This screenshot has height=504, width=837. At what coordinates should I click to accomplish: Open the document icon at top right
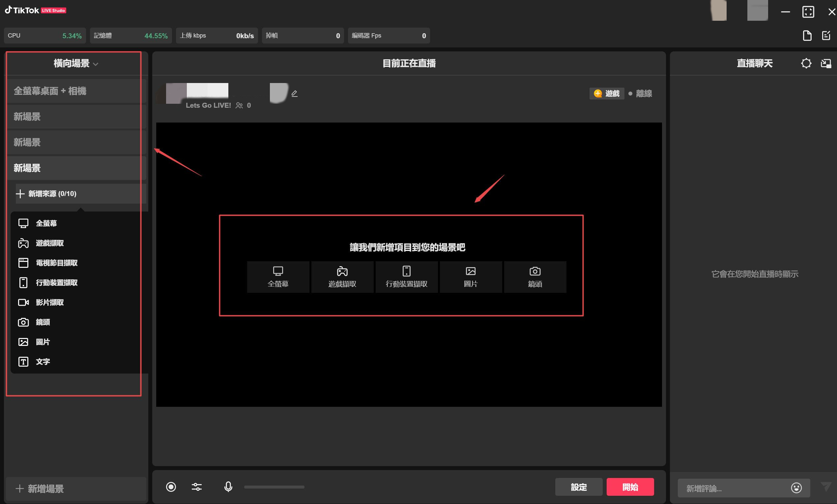point(807,36)
